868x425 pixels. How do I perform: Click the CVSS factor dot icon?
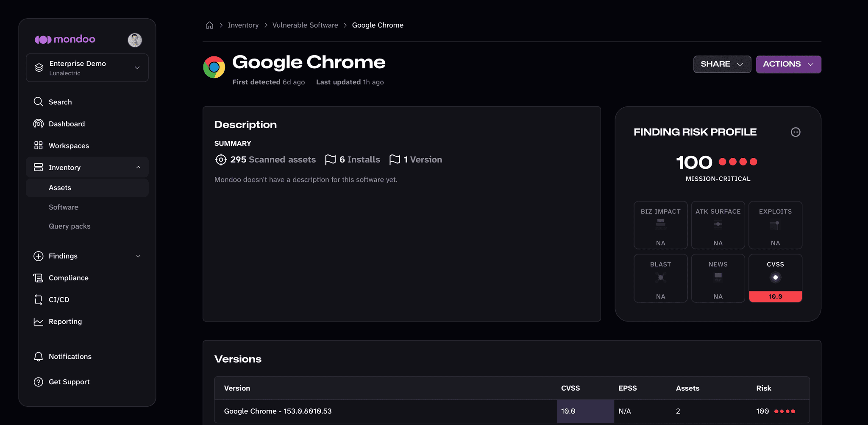point(775,277)
